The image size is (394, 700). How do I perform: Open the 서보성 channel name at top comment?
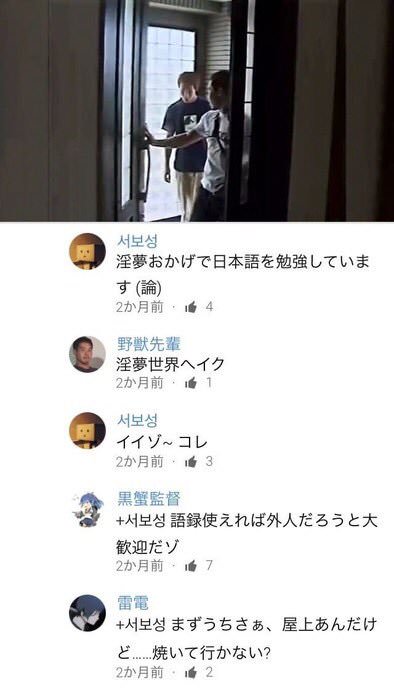pyautogui.click(x=137, y=241)
